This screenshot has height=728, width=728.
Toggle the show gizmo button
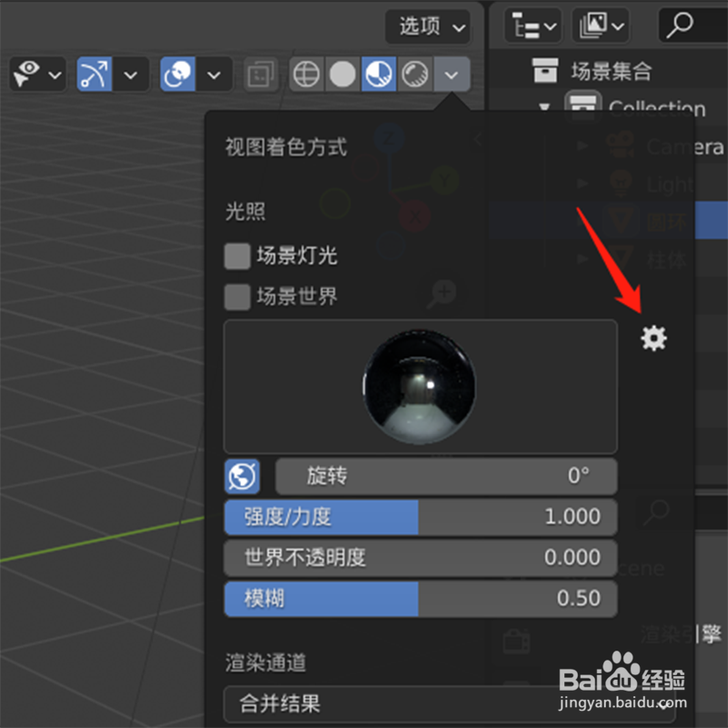95,74
